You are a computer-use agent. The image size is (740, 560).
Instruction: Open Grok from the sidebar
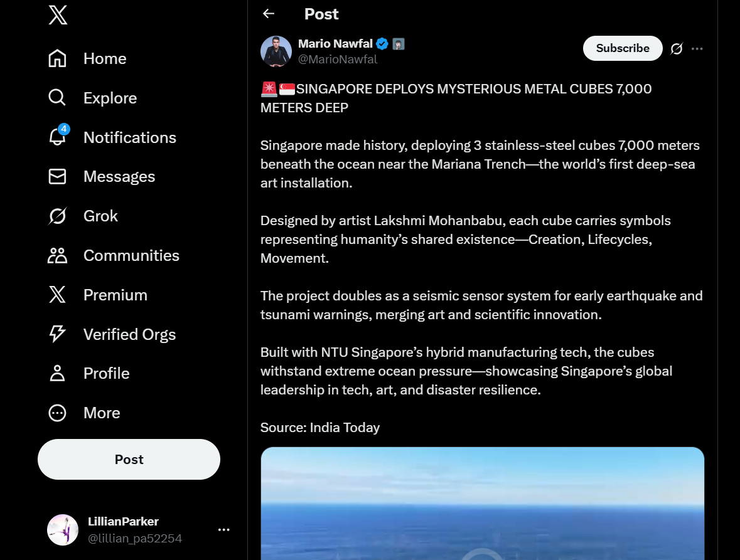tap(83, 216)
